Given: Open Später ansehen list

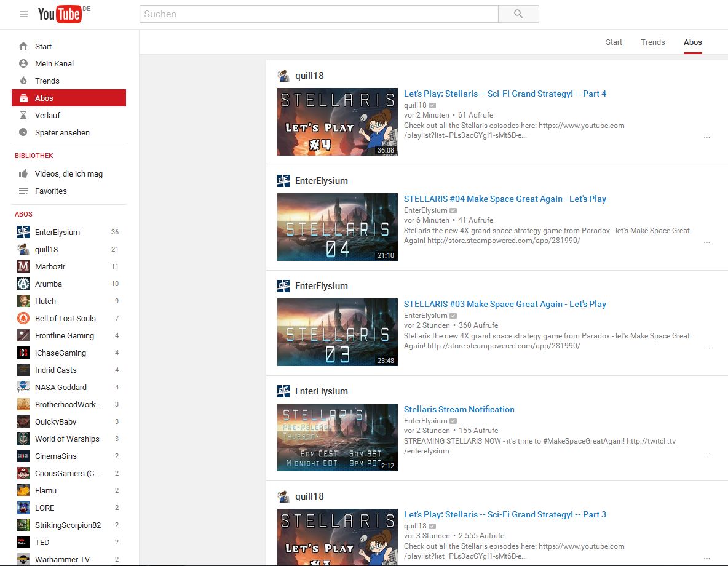Looking at the screenshot, I should click(x=69, y=132).
